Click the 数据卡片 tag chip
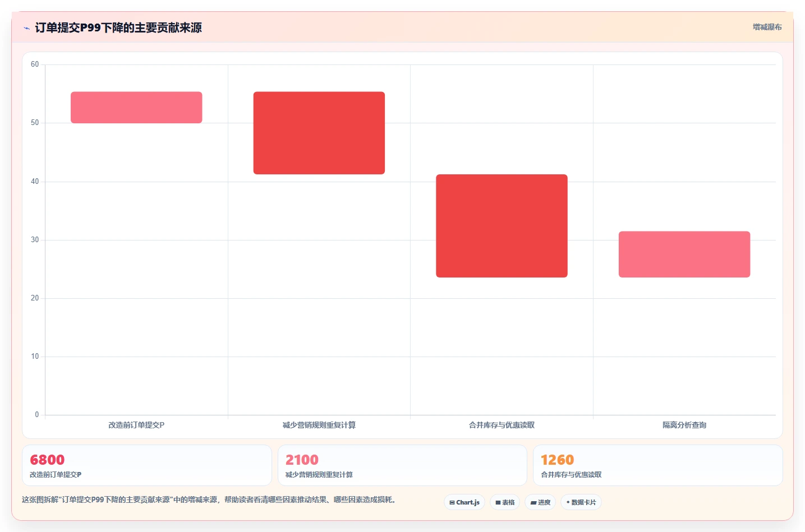The image size is (805, 532). pos(581,502)
